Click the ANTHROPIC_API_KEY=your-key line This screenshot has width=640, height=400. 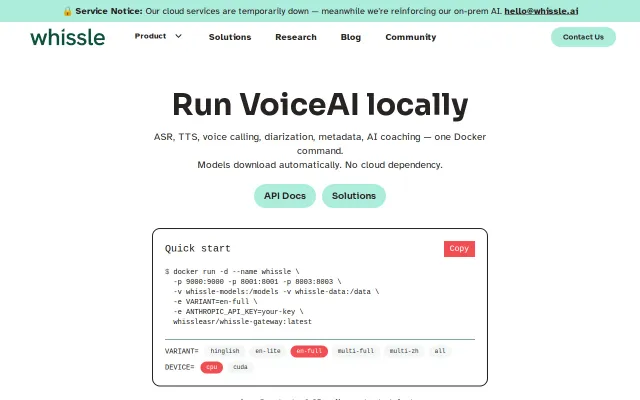pos(238,312)
